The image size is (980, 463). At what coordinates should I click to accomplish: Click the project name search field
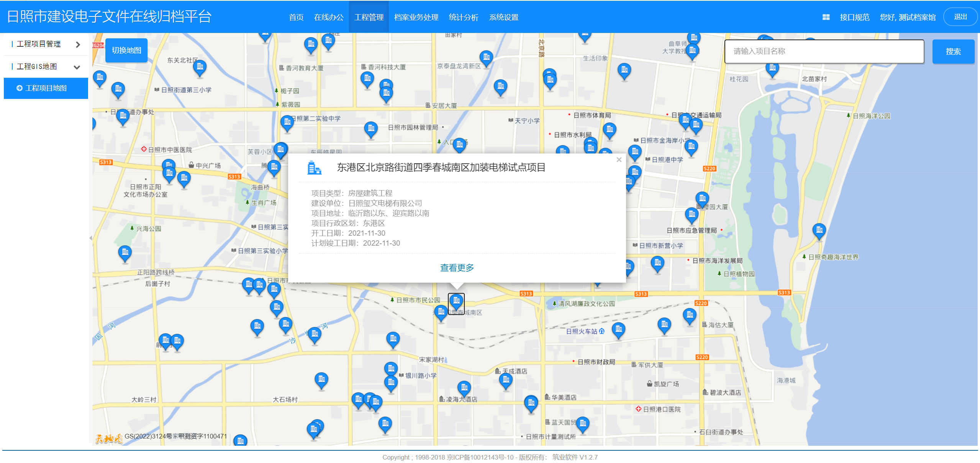coord(824,51)
